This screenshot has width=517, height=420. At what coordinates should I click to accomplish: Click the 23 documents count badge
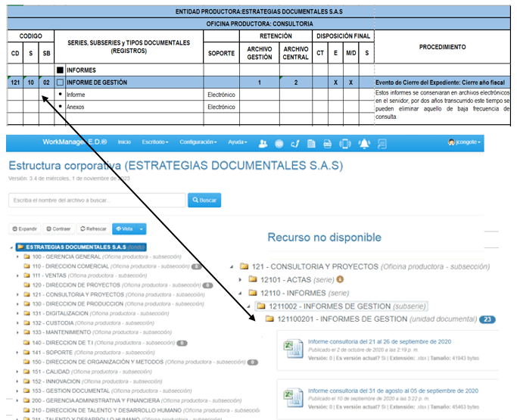coord(487,319)
